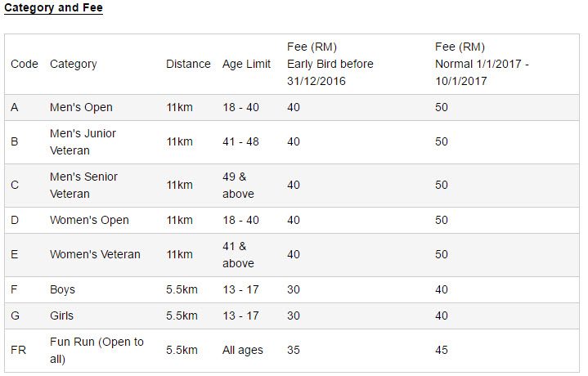Image resolution: width=588 pixels, height=376 pixels.
Task: Click the Distance column header
Action: pyautogui.click(x=188, y=64)
